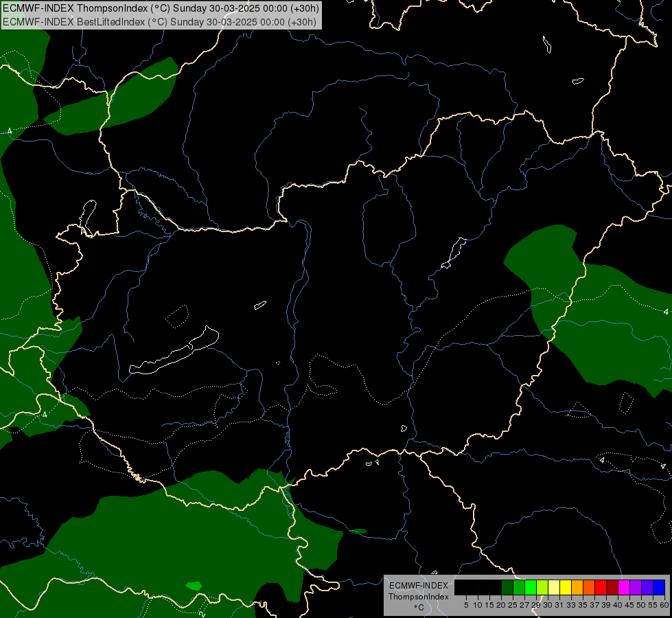Click the legend label 'ECMWF-INDEX'
The image size is (672, 618).
point(419,586)
